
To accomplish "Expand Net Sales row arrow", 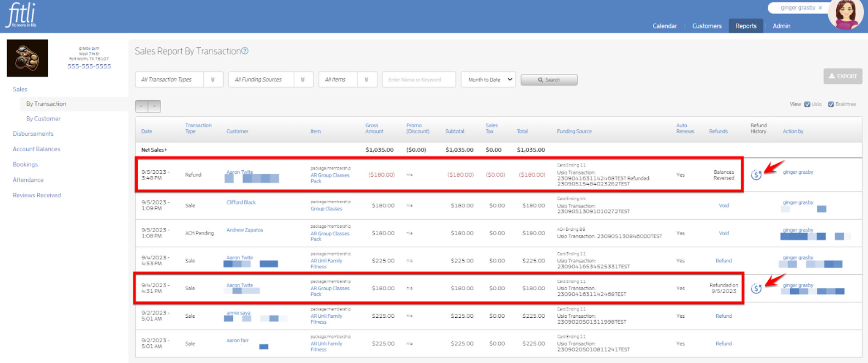I will pos(166,150).
